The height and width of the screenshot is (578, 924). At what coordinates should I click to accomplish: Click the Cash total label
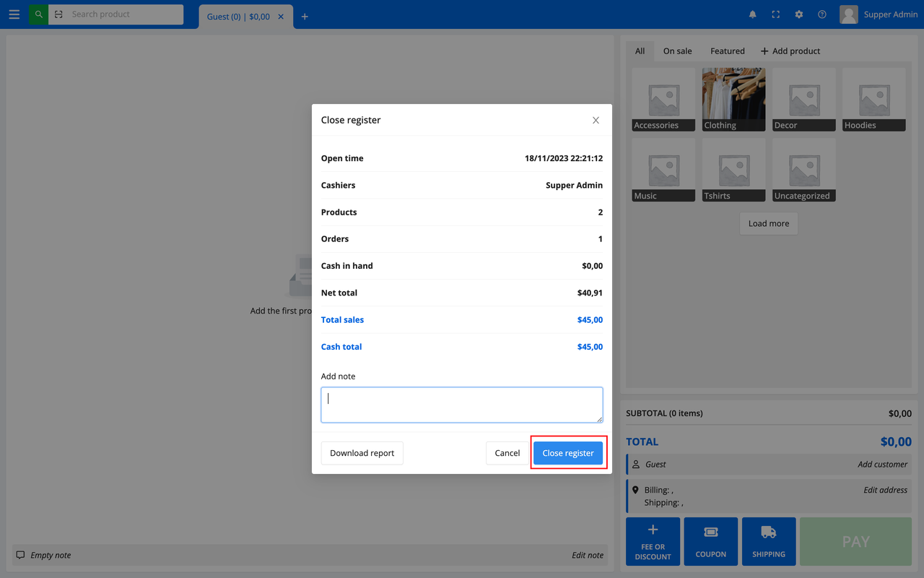341,347
